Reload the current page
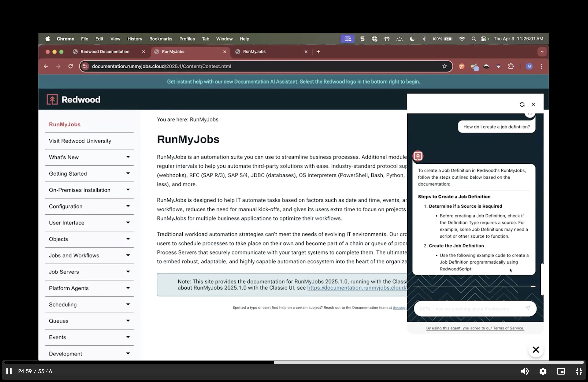The image size is (588, 382). pos(71,66)
